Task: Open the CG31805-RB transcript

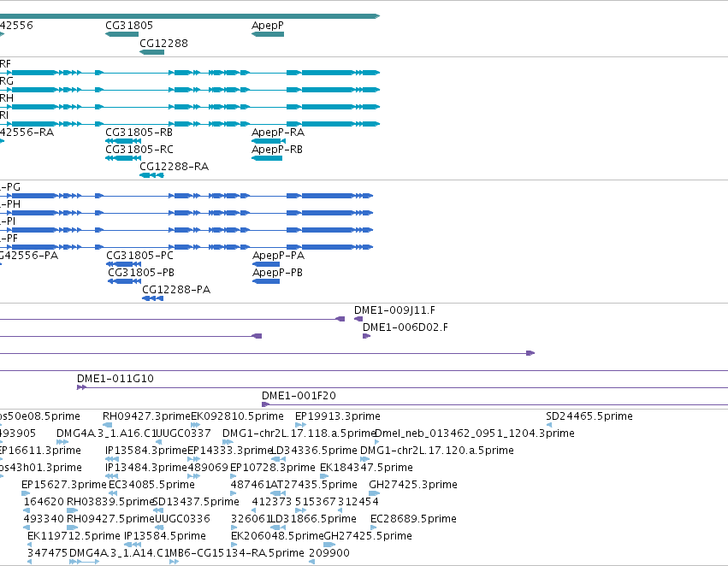Action: point(139,133)
